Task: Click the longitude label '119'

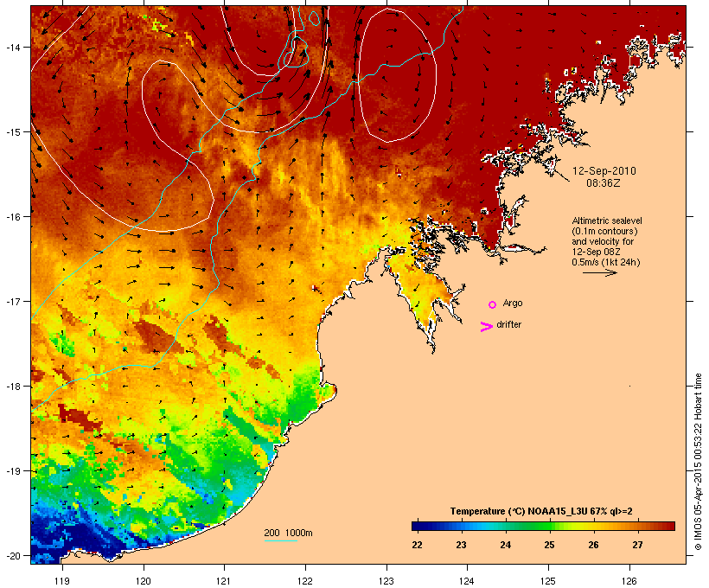Action: 62,581
